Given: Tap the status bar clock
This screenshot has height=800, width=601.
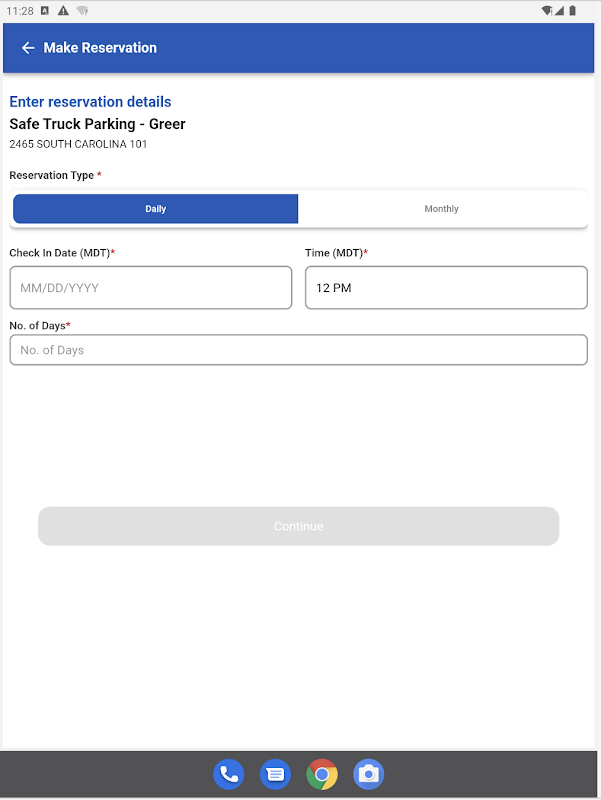Looking at the screenshot, I should pyautogui.click(x=20, y=11).
